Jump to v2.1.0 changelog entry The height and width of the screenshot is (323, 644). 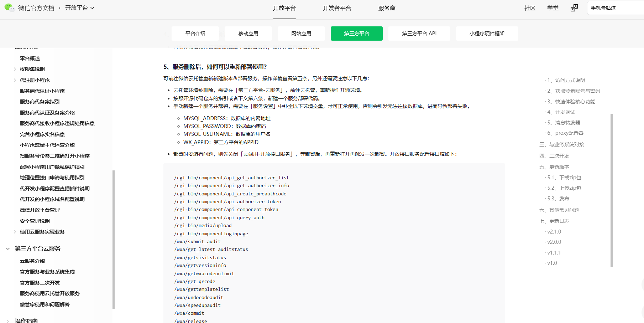[x=554, y=232]
